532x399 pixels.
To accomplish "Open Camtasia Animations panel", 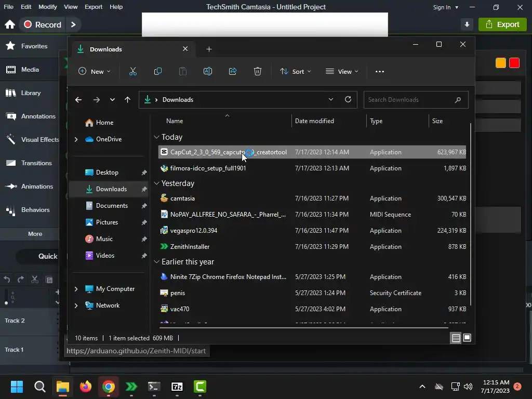I will click(x=29, y=187).
